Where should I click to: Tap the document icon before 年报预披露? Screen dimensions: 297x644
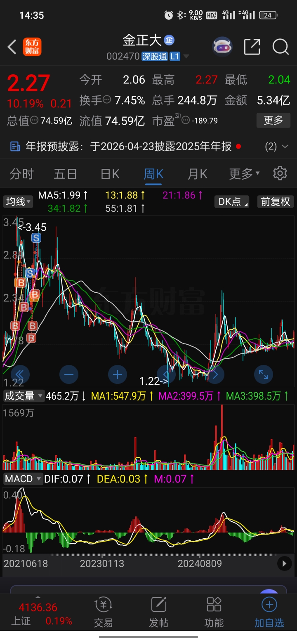[x=15, y=146]
